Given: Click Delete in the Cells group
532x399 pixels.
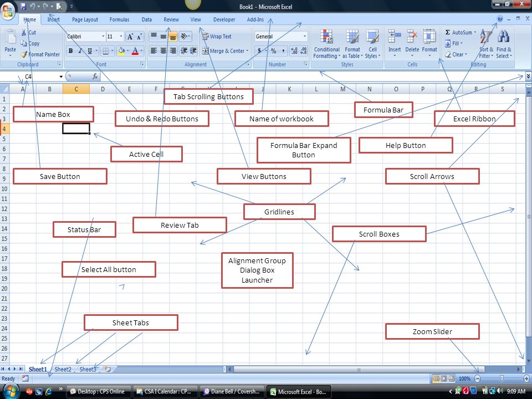Looking at the screenshot, I should [x=412, y=43].
